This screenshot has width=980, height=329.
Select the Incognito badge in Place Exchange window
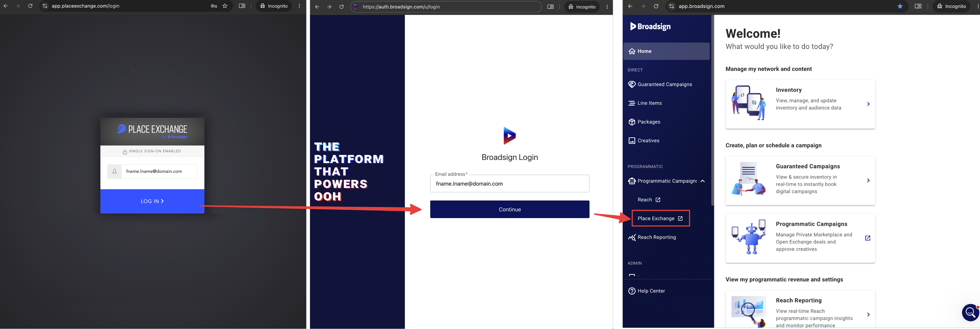click(274, 6)
